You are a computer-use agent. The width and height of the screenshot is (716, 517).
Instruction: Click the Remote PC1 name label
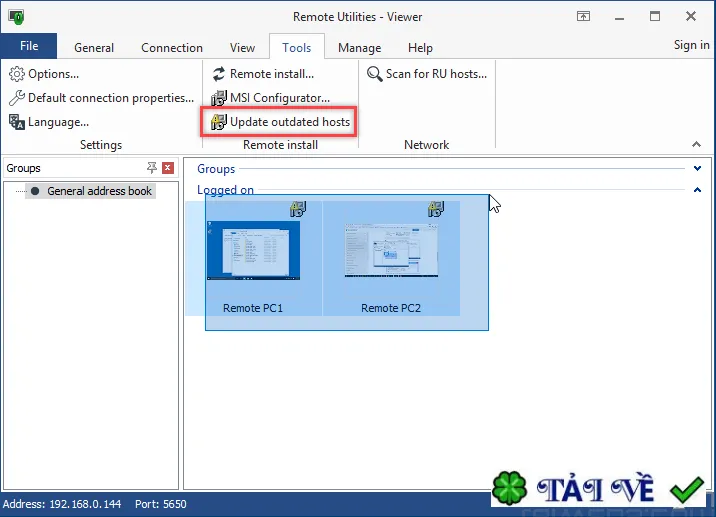click(x=253, y=308)
